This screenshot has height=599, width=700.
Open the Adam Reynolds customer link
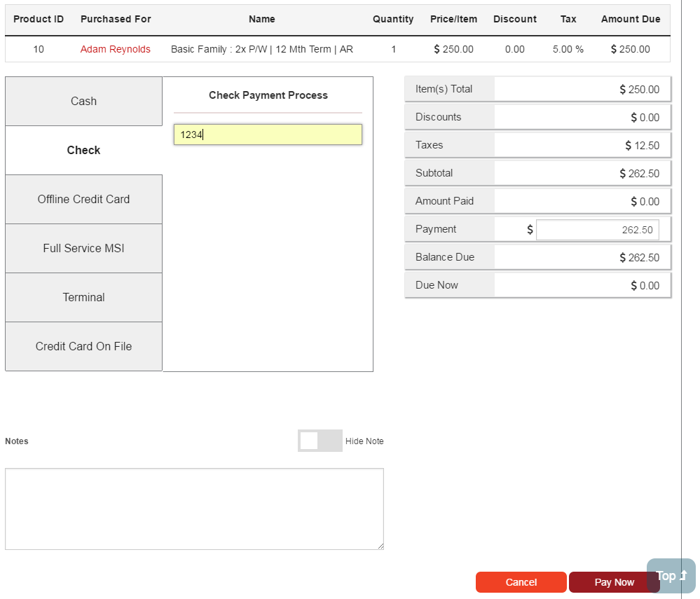[115, 50]
